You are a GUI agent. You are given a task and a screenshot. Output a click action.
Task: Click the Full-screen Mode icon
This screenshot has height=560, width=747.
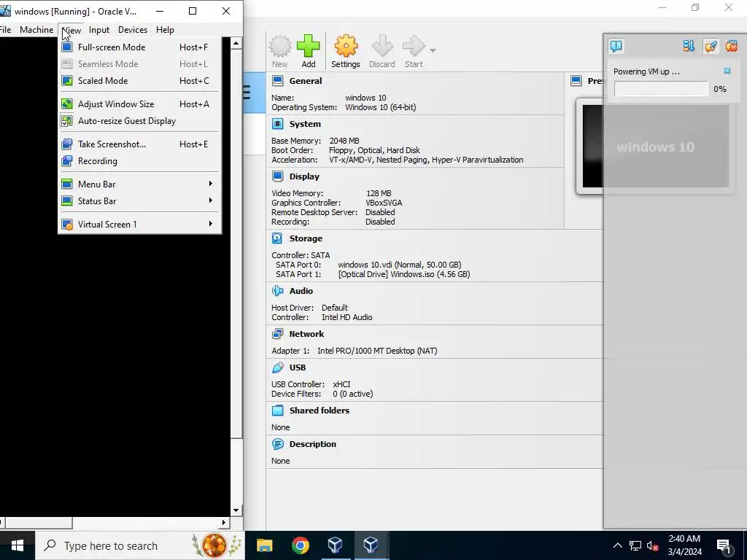pos(67,47)
